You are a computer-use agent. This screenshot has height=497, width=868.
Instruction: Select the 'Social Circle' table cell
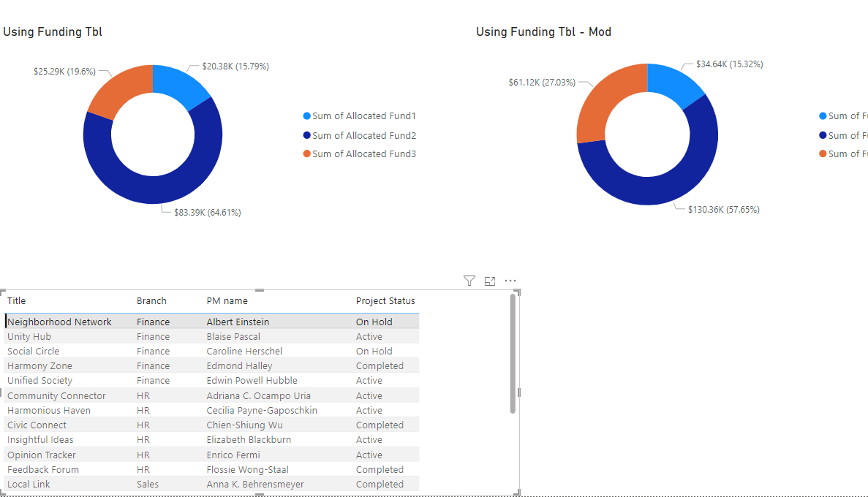pos(33,351)
